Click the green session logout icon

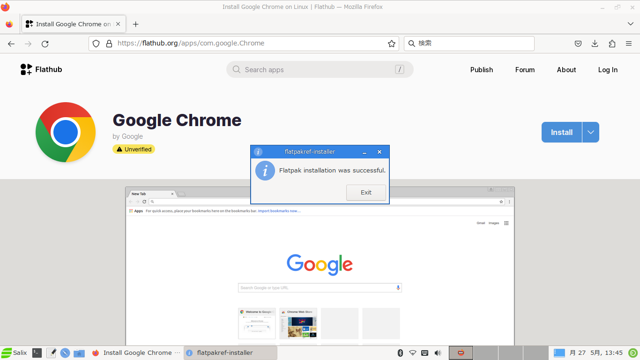633,353
